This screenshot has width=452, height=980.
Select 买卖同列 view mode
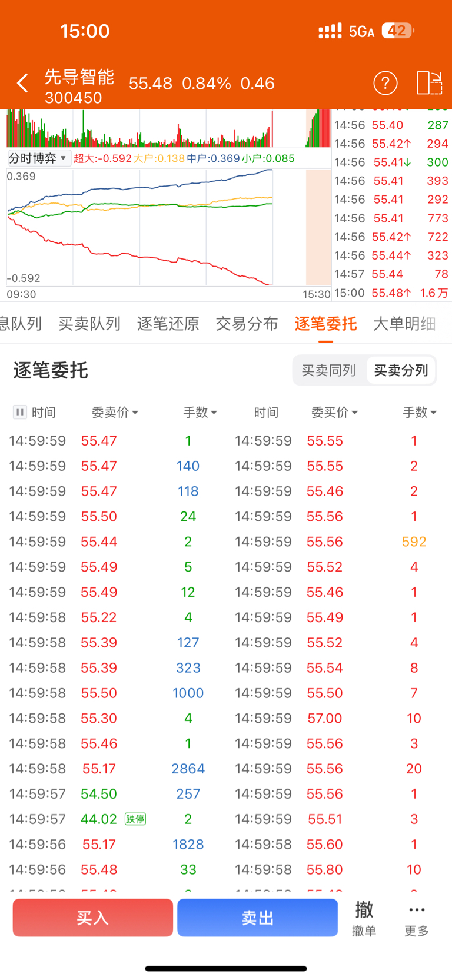pos(328,370)
